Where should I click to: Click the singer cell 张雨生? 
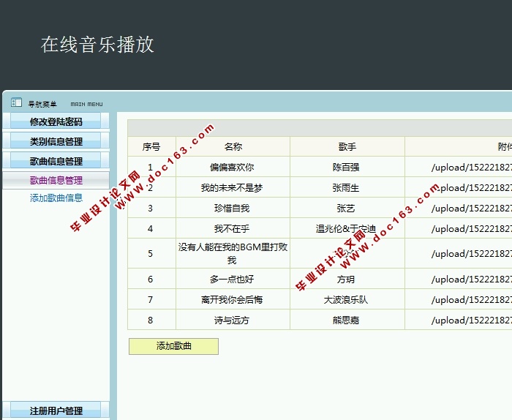(346, 188)
